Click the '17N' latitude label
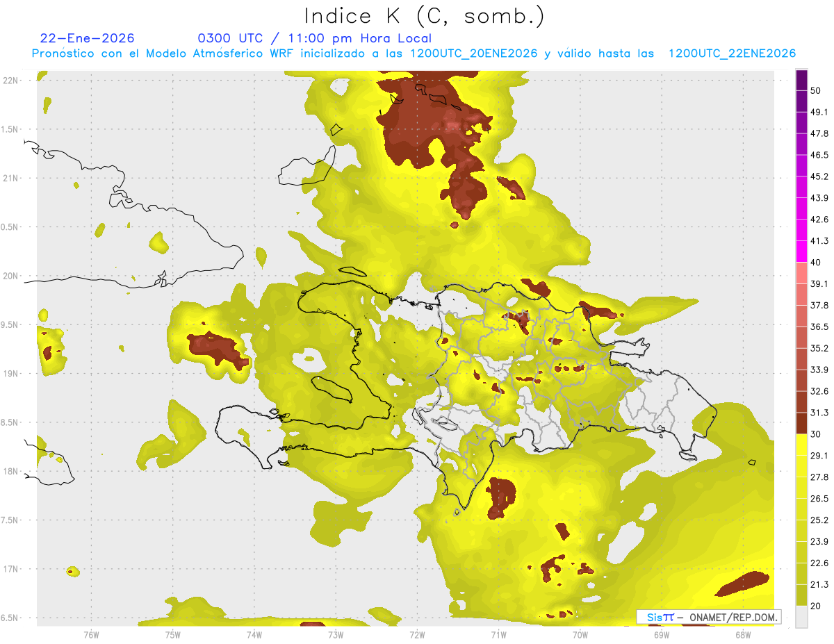The image size is (834, 644). click(10, 569)
